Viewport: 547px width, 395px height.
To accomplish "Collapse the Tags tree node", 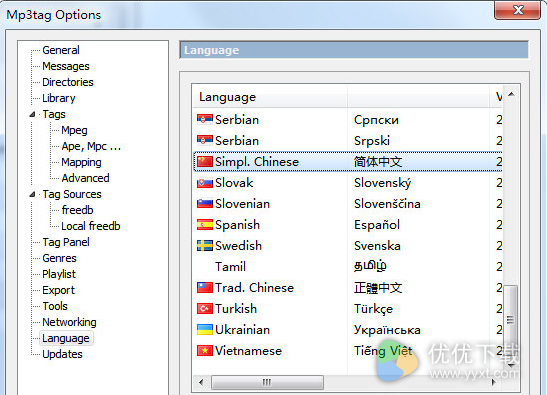I will [32, 114].
